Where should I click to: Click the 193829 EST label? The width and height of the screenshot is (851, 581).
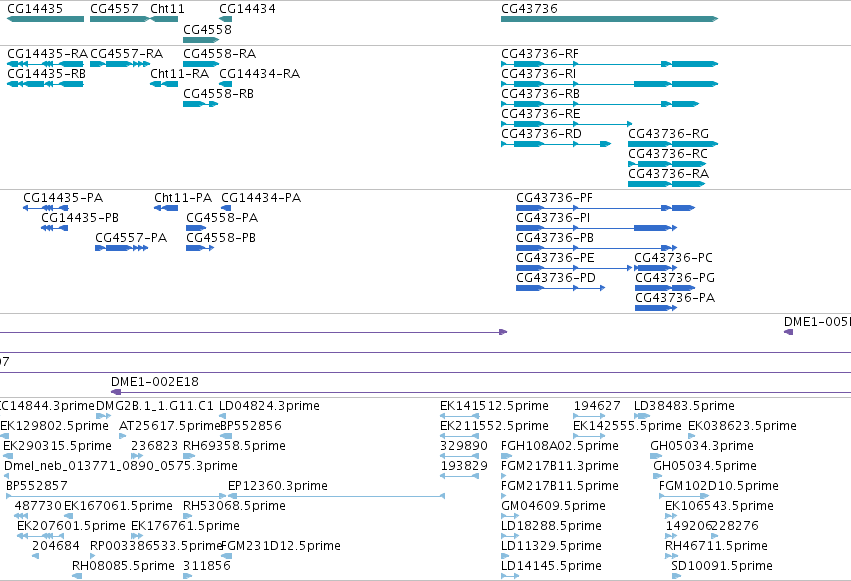point(463,466)
